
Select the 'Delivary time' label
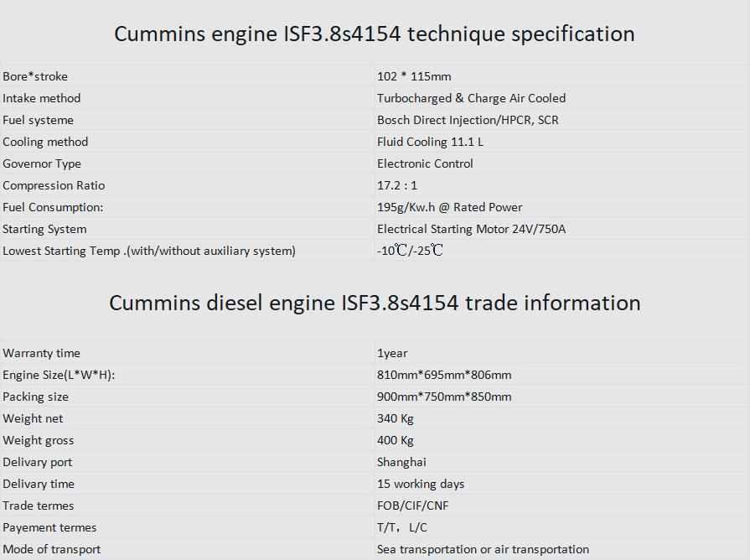tap(39, 484)
